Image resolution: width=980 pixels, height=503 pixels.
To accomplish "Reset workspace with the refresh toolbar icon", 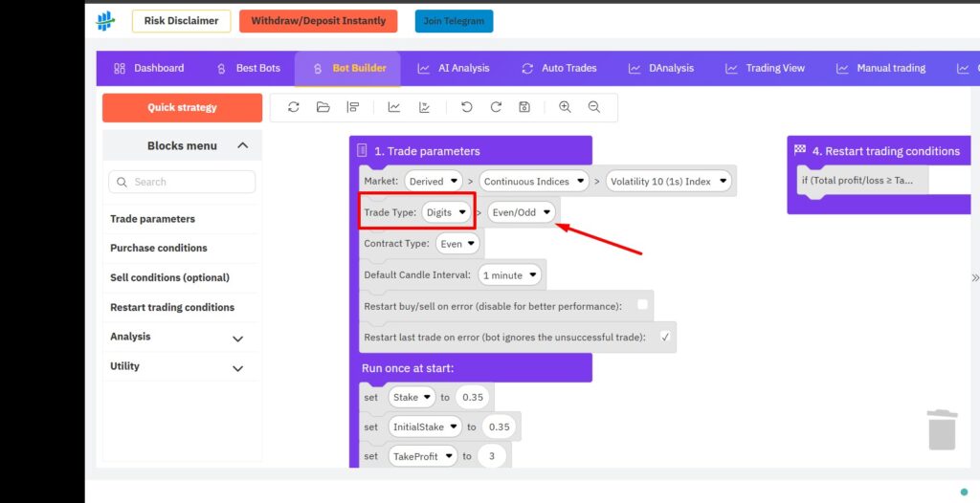I will (293, 107).
